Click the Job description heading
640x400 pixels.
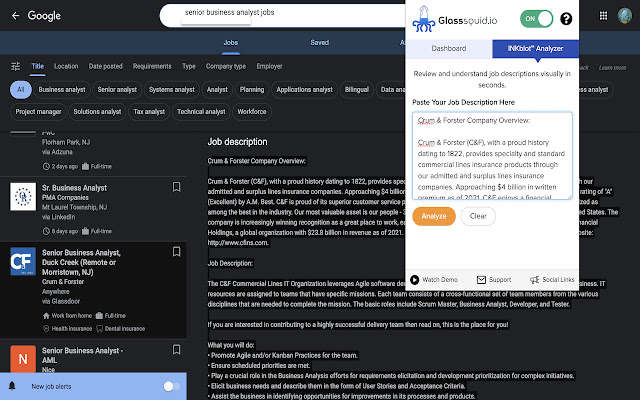(238, 142)
